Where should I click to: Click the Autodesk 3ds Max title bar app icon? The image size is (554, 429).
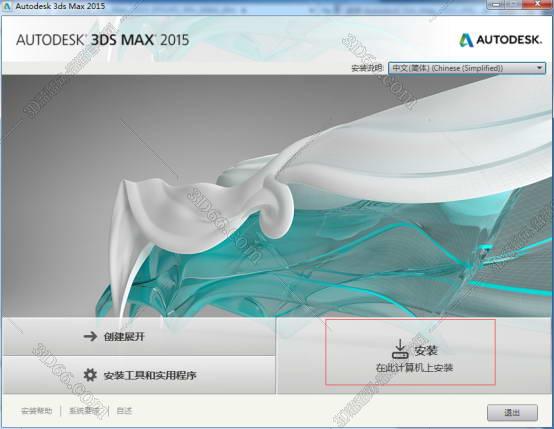tap(7, 6)
